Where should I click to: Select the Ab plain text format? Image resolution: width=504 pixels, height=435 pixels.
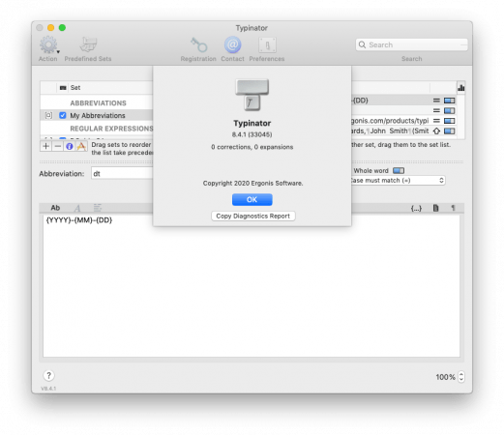(55, 208)
